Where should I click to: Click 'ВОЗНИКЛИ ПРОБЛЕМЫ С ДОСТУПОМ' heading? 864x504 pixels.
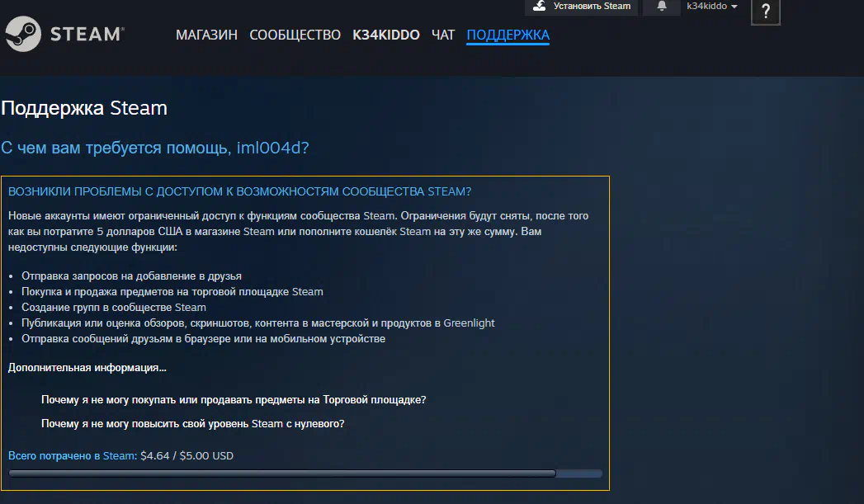[x=239, y=191]
